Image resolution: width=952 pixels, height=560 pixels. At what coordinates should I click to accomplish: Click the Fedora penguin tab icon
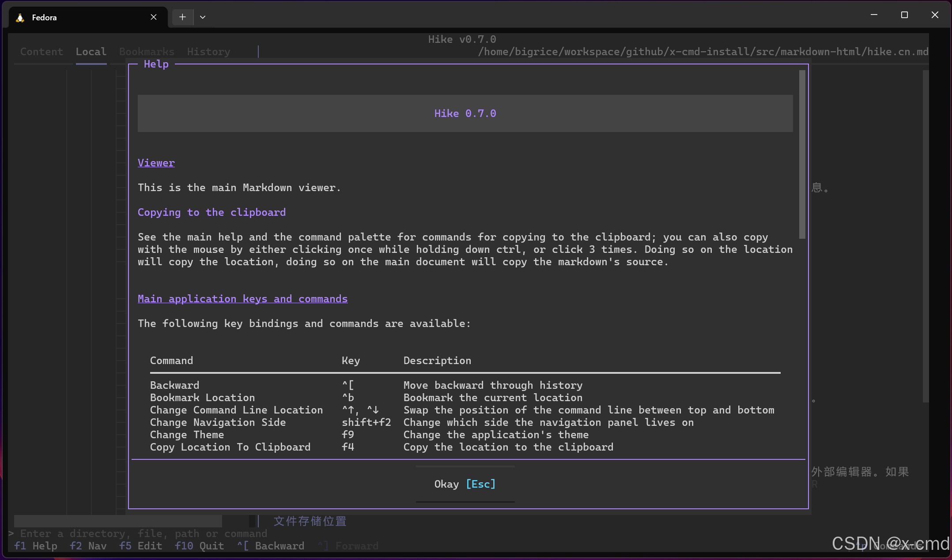tap(20, 18)
